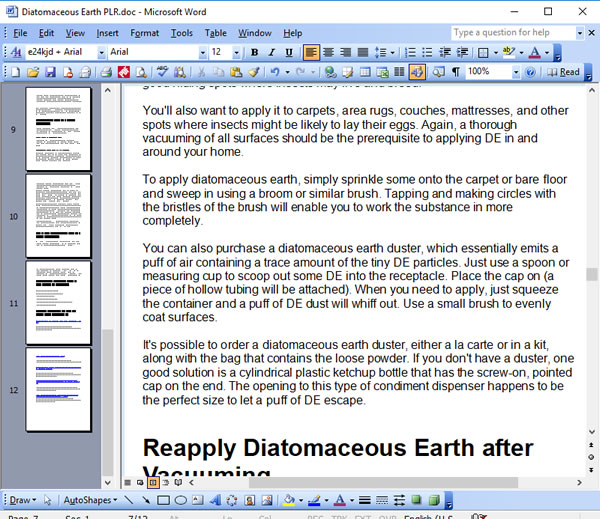Open a file with the folder icon

[x=33, y=72]
